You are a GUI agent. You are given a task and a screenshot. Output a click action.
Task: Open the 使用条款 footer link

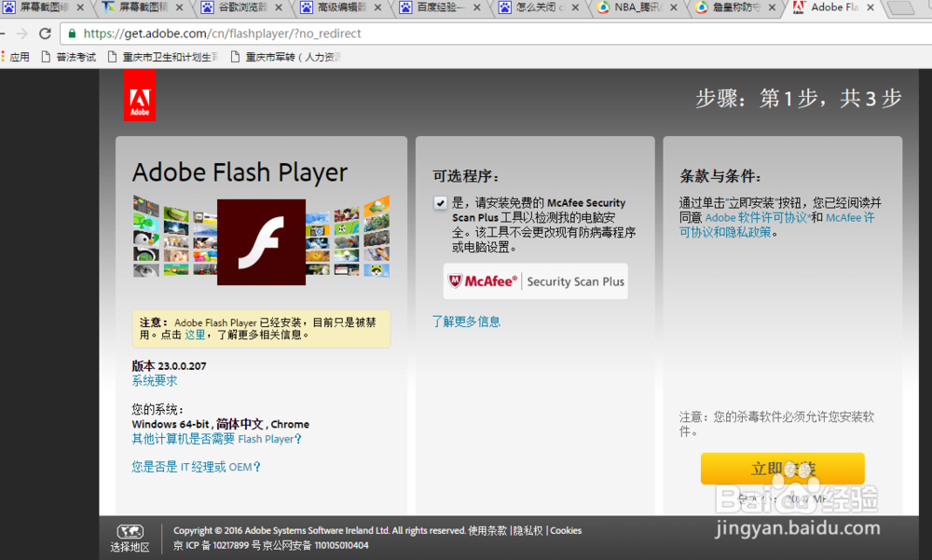pyautogui.click(x=487, y=530)
